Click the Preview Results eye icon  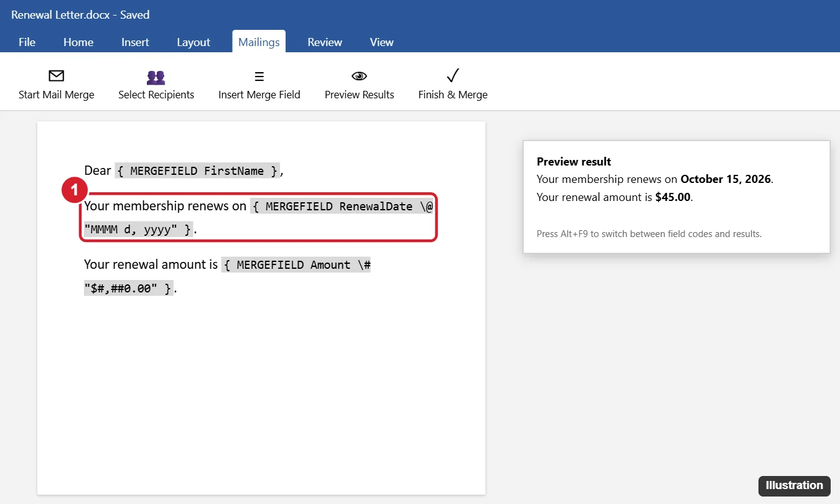pyautogui.click(x=360, y=76)
